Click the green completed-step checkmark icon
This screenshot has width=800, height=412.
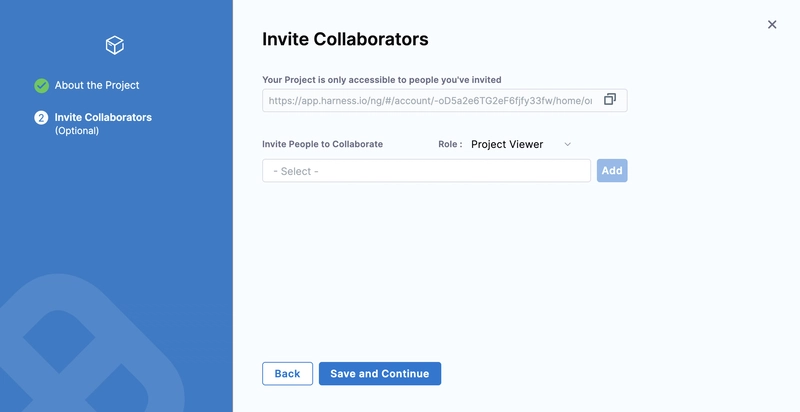(x=41, y=86)
